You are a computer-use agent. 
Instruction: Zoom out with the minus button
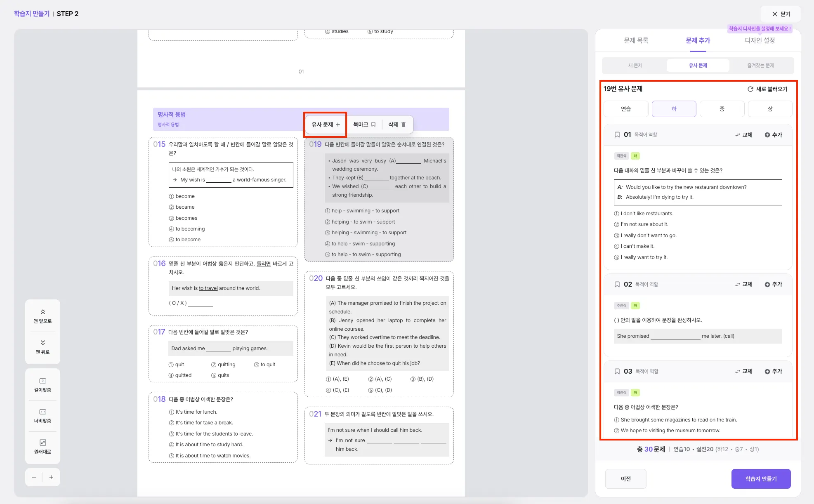tap(34, 477)
